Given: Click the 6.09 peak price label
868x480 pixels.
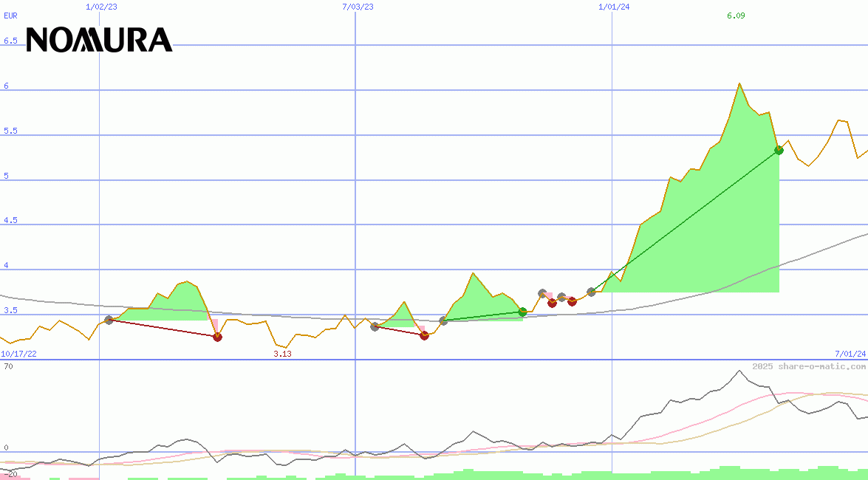Looking at the screenshot, I should pos(736,16).
